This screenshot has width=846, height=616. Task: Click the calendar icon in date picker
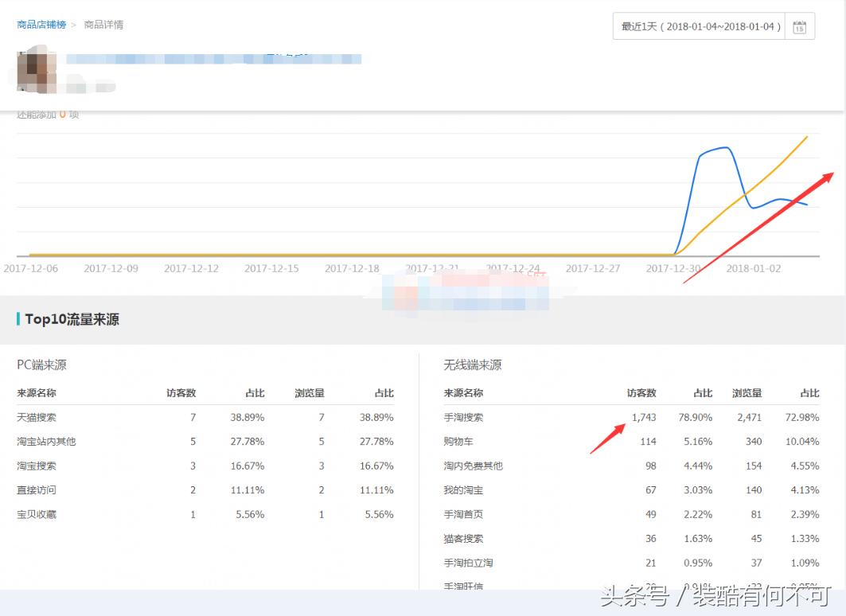click(799, 27)
